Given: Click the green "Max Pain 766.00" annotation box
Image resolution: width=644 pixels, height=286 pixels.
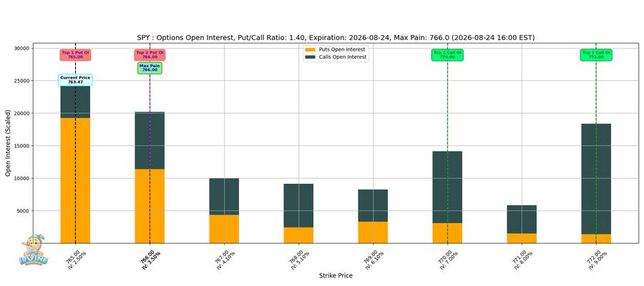Looking at the screenshot, I should pyautogui.click(x=150, y=68).
